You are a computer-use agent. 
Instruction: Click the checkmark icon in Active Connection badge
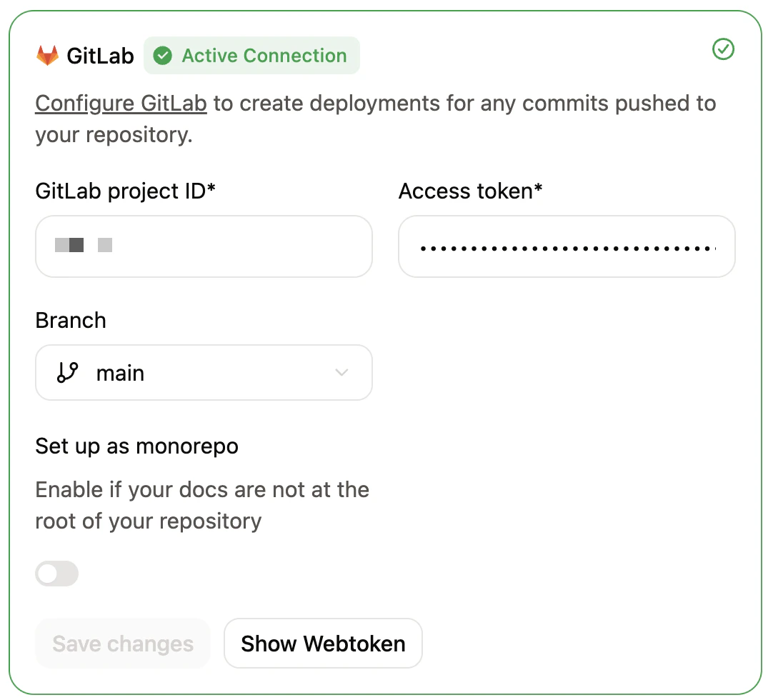[x=162, y=55]
